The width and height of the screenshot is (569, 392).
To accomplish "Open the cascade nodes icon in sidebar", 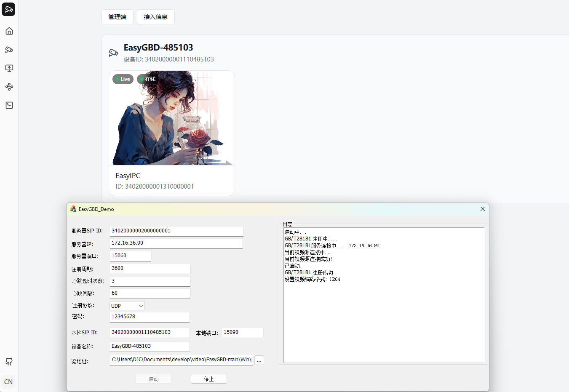I will [9, 87].
